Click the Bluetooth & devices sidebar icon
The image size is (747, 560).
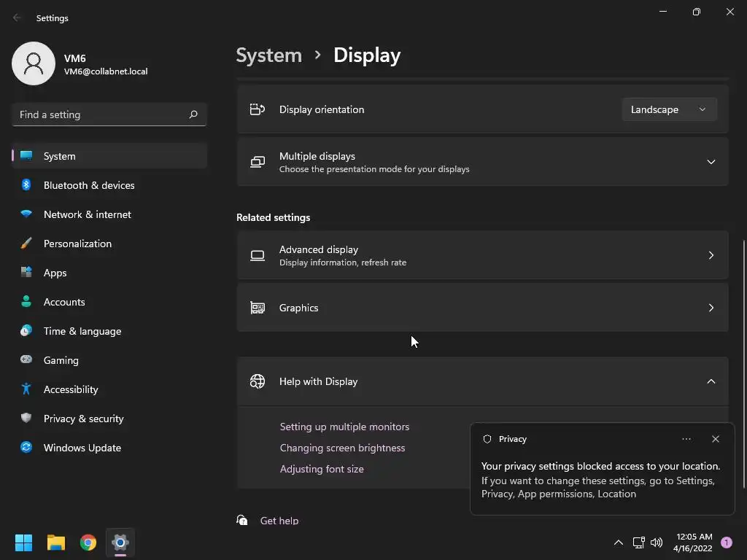[x=26, y=185]
